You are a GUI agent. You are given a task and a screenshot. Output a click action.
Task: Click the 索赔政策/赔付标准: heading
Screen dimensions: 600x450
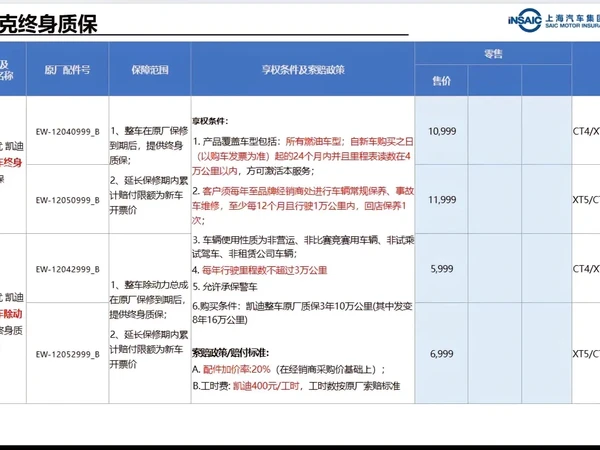tap(231, 353)
